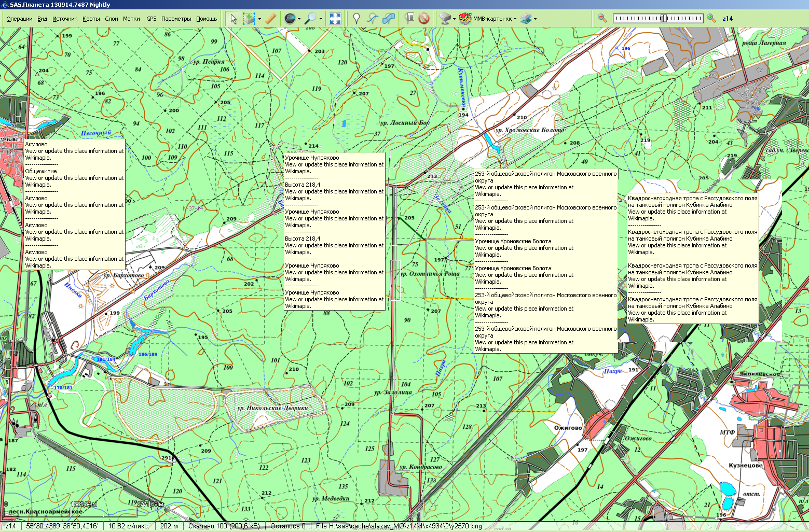Click the zoom out magnifier with minus
This screenshot has height=532, width=809.
(x=602, y=18)
